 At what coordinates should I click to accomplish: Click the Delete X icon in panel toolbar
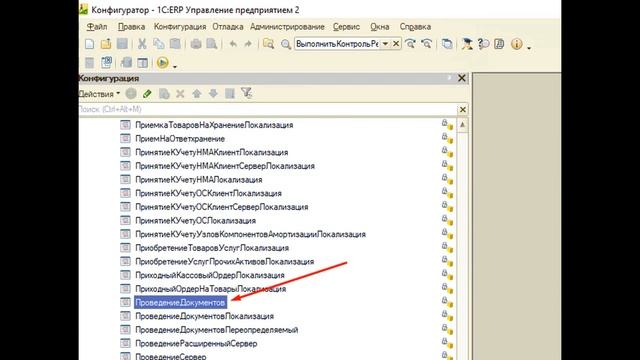point(180,94)
